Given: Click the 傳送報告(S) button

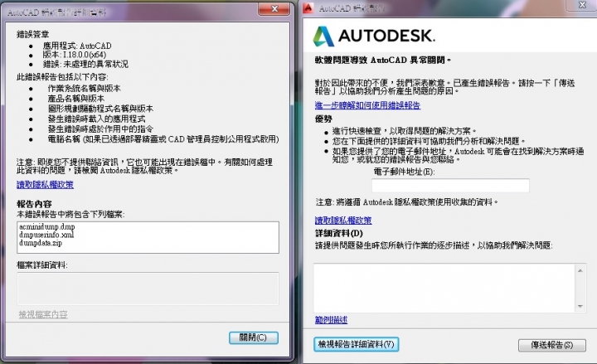Looking at the screenshot, I should [551, 345].
